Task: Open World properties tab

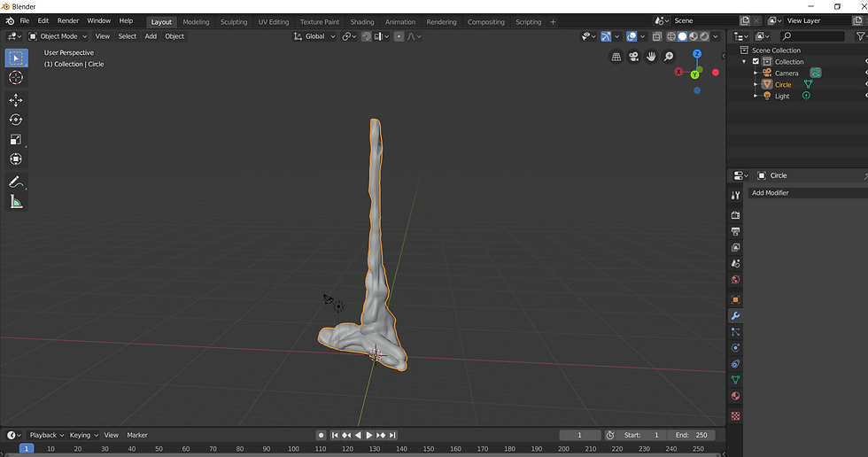Action: tap(735, 279)
